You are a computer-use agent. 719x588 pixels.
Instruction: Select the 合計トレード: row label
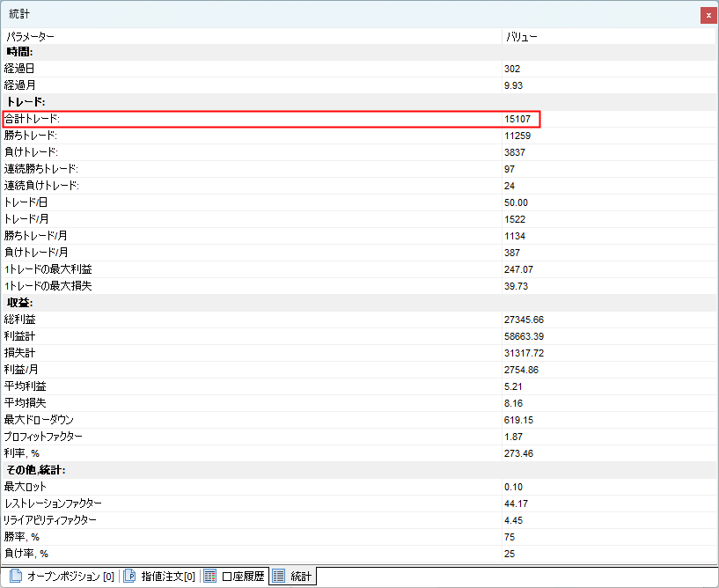click(x=32, y=119)
